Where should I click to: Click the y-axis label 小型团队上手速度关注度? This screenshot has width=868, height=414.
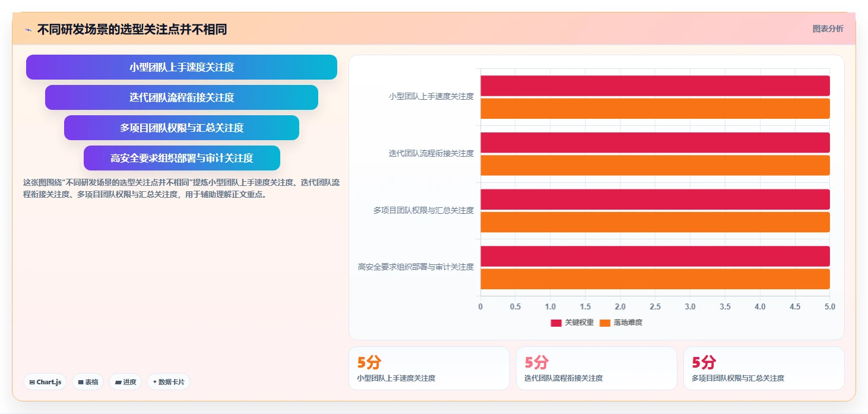coord(431,96)
